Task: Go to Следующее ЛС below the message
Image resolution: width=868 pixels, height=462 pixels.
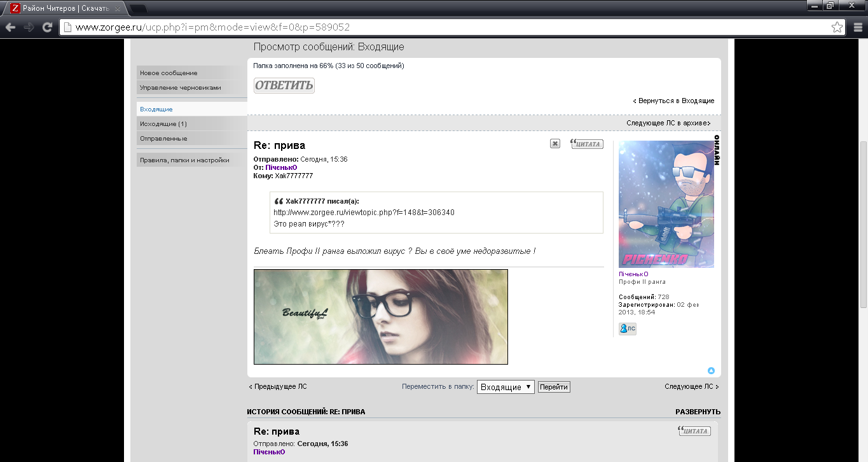Action: pos(692,386)
